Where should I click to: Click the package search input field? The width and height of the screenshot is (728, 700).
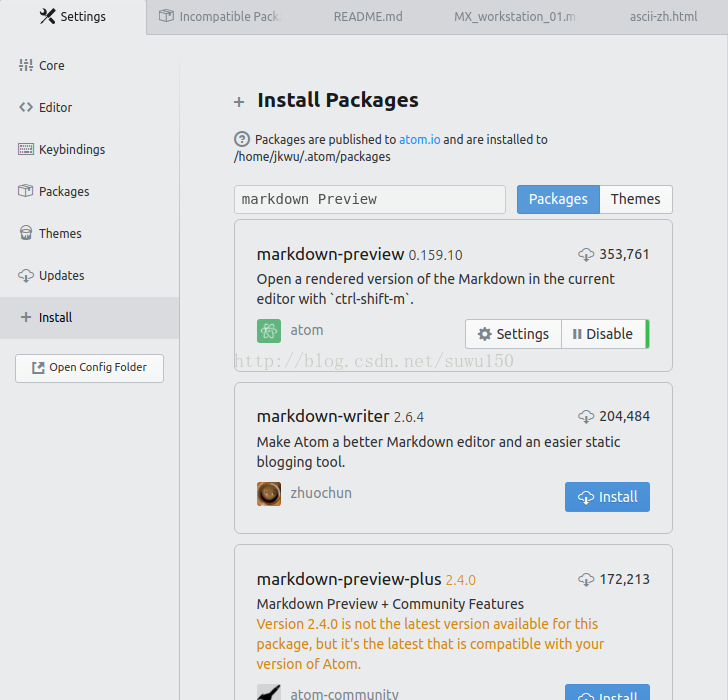tap(370, 200)
